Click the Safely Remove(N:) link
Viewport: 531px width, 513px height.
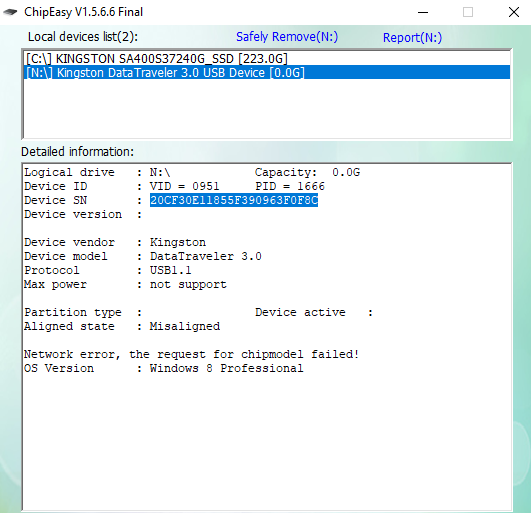[x=287, y=37]
